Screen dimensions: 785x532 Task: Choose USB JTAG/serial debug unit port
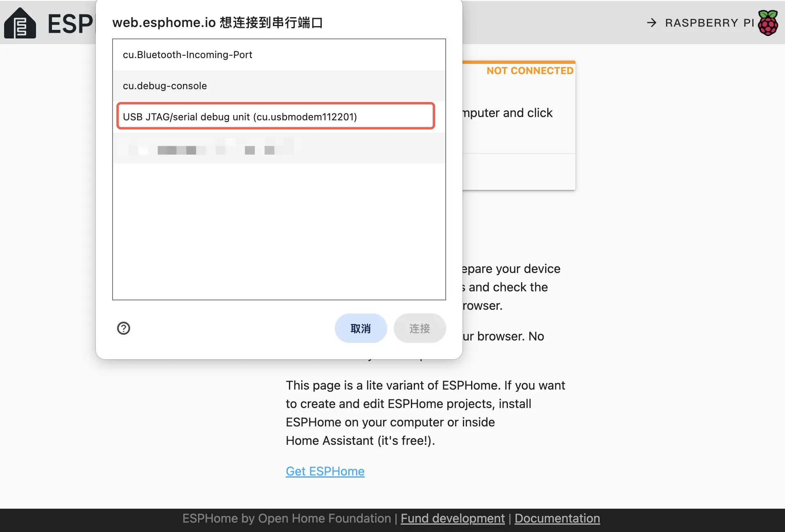(240, 117)
